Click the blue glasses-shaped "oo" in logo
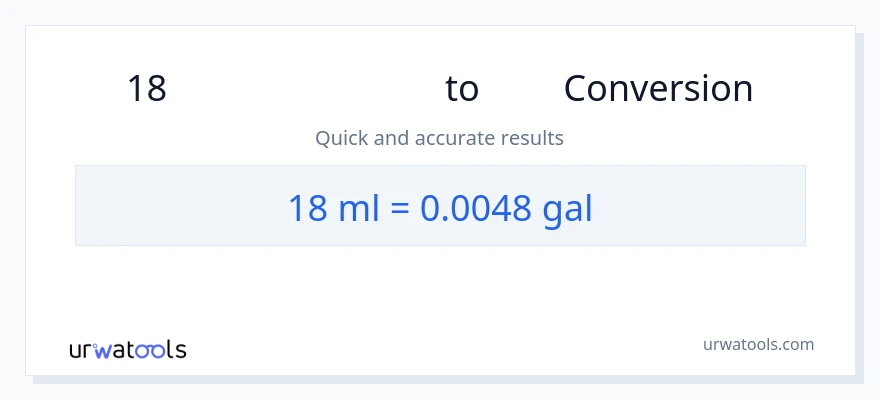The height and width of the screenshot is (400, 880). tap(150, 351)
